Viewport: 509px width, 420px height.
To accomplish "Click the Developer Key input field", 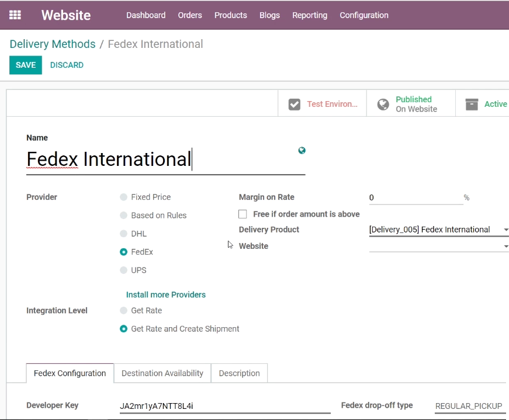I will [x=225, y=406].
